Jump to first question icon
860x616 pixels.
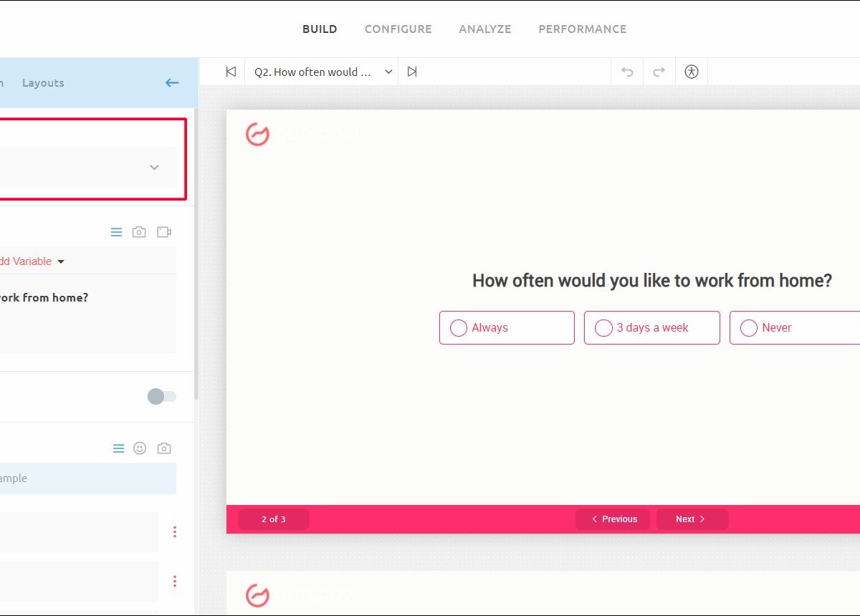coord(231,72)
